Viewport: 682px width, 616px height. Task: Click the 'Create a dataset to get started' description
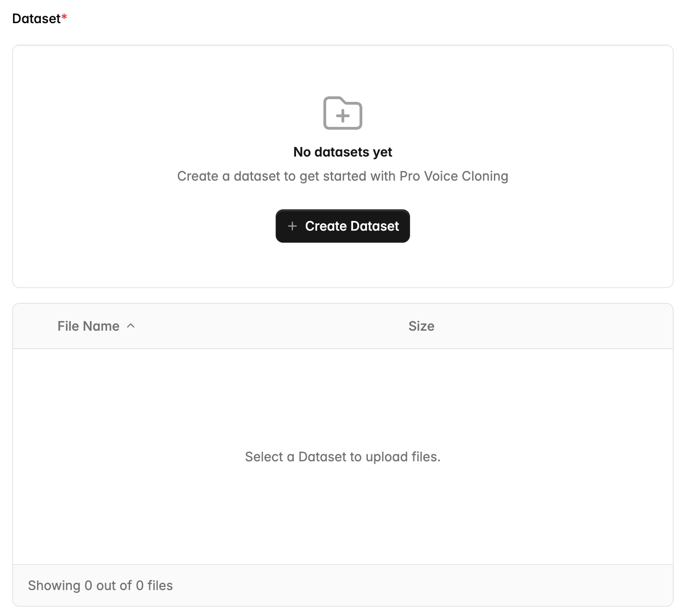point(342,176)
